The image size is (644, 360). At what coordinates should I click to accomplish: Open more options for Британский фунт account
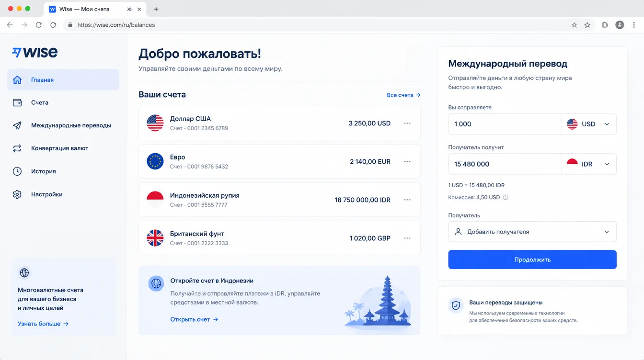(407, 238)
